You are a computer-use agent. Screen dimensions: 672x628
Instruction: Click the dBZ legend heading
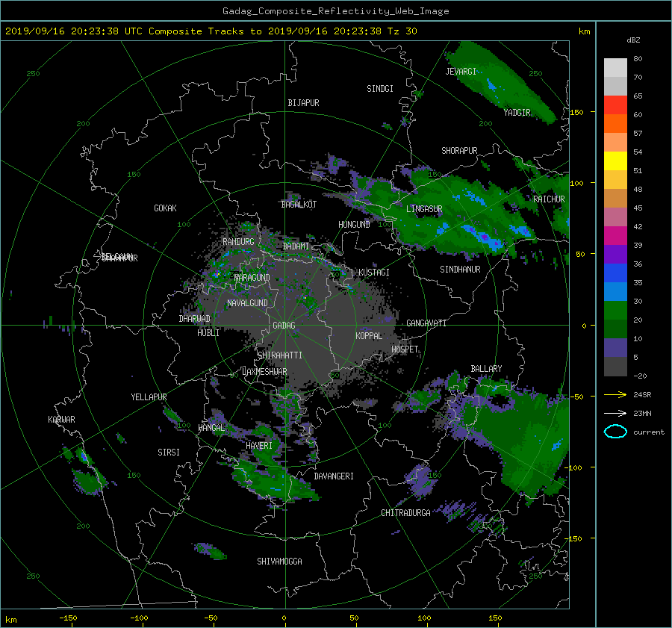tap(633, 40)
